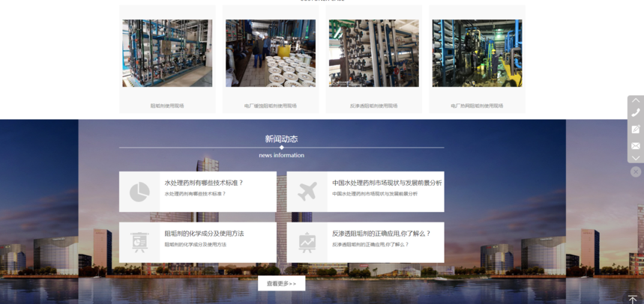Click the email envelope icon in side widget

tap(635, 146)
